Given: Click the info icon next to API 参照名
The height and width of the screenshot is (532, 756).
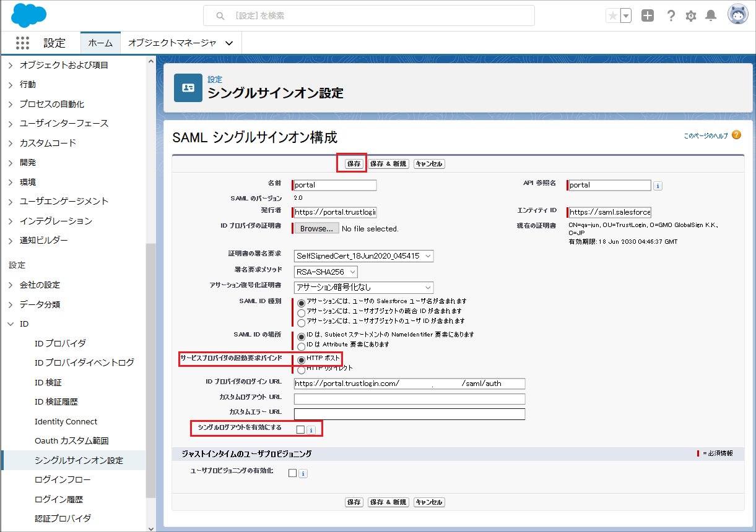Looking at the screenshot, I should [658, 186].
